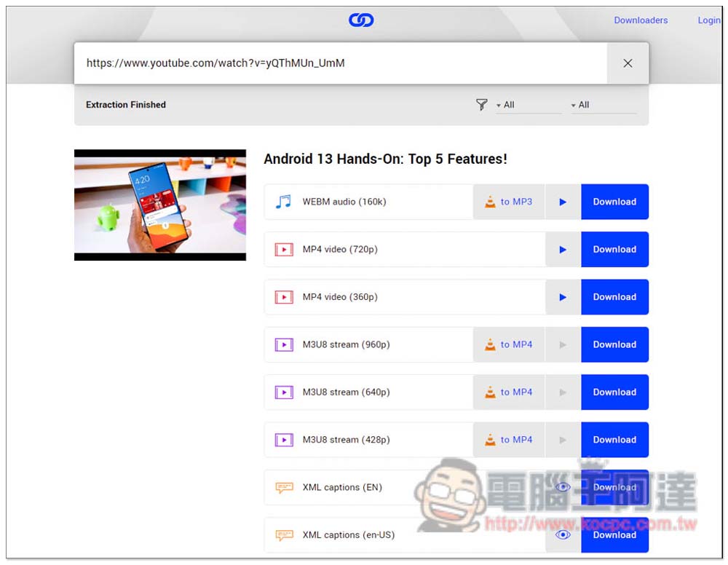Open the Android 13 video thumbnail
The image size is (728, 565).
click(160, 205)
